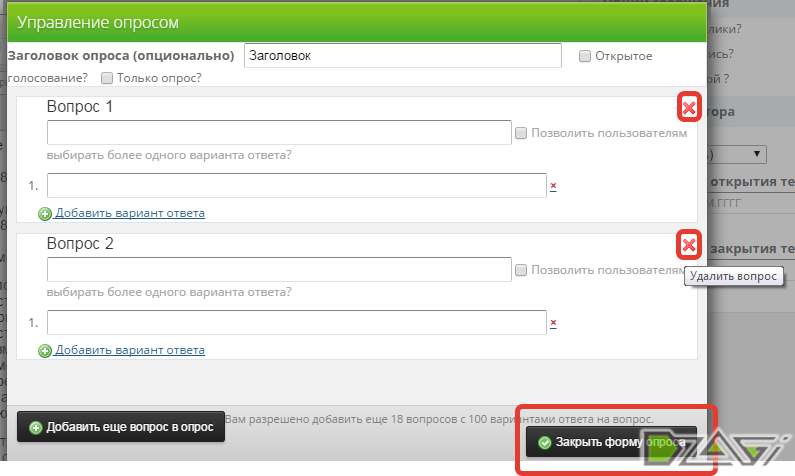Focus the Вопрос 1 question text field
795x476 pixels.
click(279, 132)
